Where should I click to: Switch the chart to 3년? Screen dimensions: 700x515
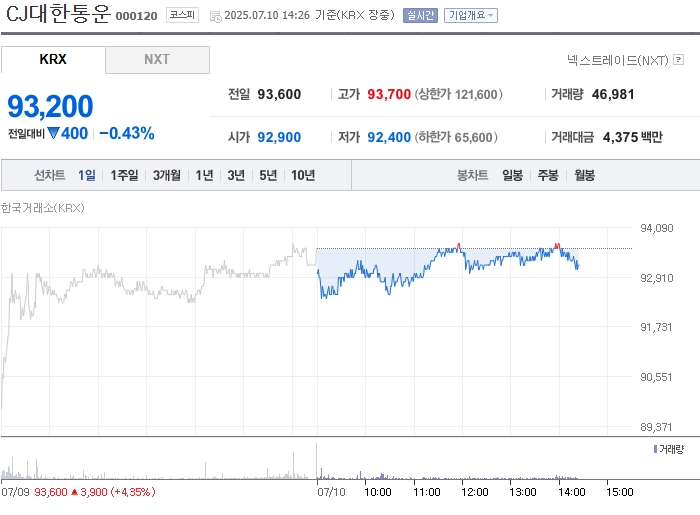pos(236,175)
